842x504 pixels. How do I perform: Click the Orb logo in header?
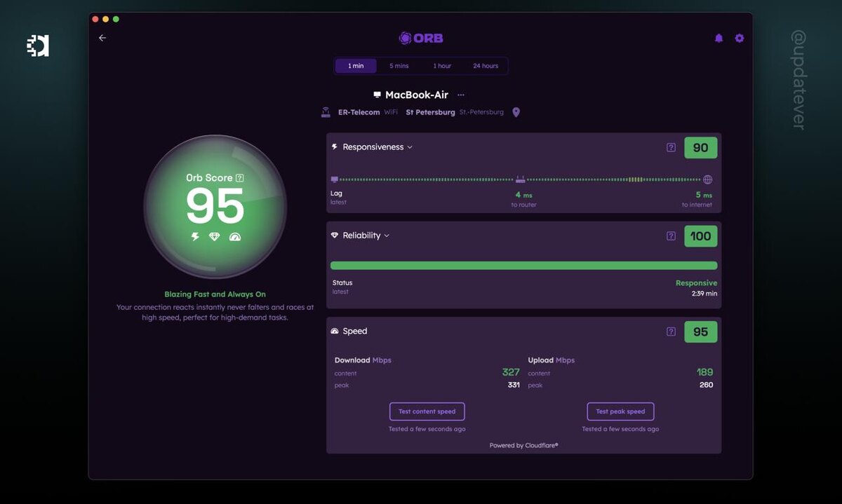coord(421,38)
